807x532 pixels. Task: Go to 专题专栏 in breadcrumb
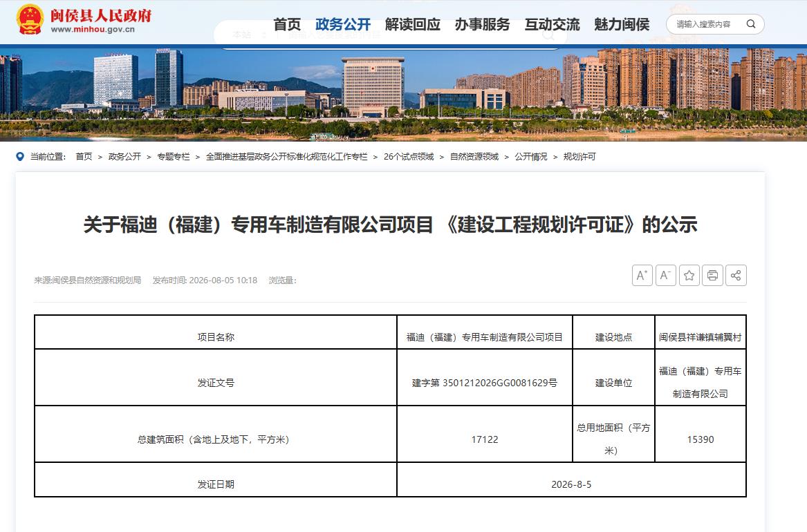tap(174, 156)
